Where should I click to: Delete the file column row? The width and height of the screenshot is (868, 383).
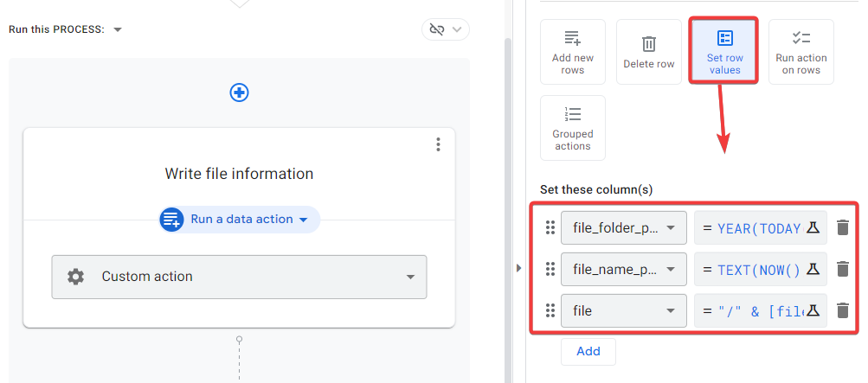coord(843,310)
